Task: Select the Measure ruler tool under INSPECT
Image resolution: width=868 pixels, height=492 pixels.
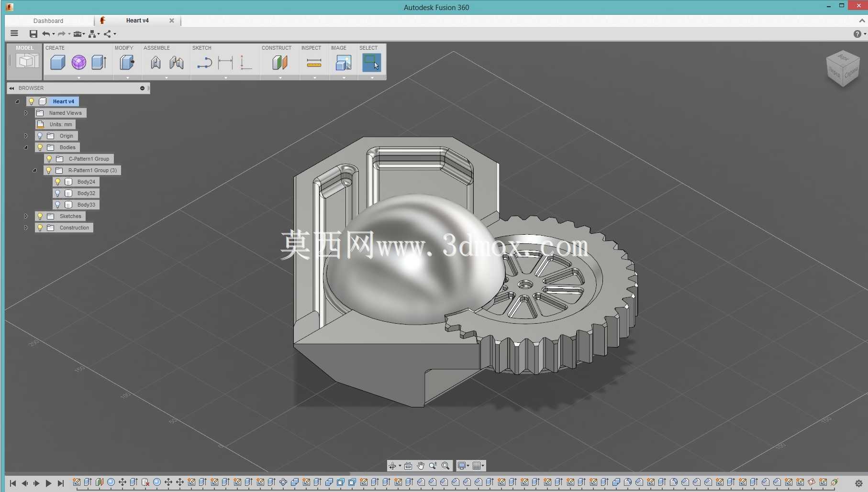Action: (314, 63)
